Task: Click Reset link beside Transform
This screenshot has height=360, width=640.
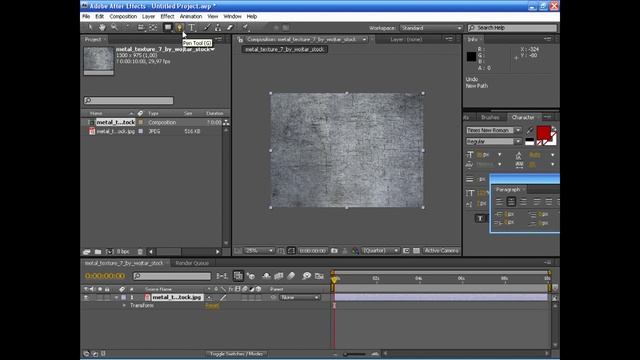Action: pos(212,306)
